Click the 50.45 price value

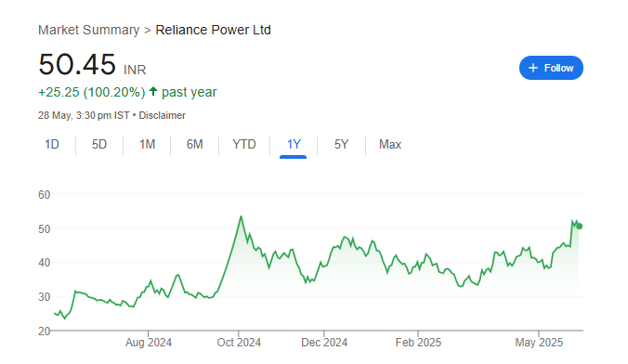77,64
